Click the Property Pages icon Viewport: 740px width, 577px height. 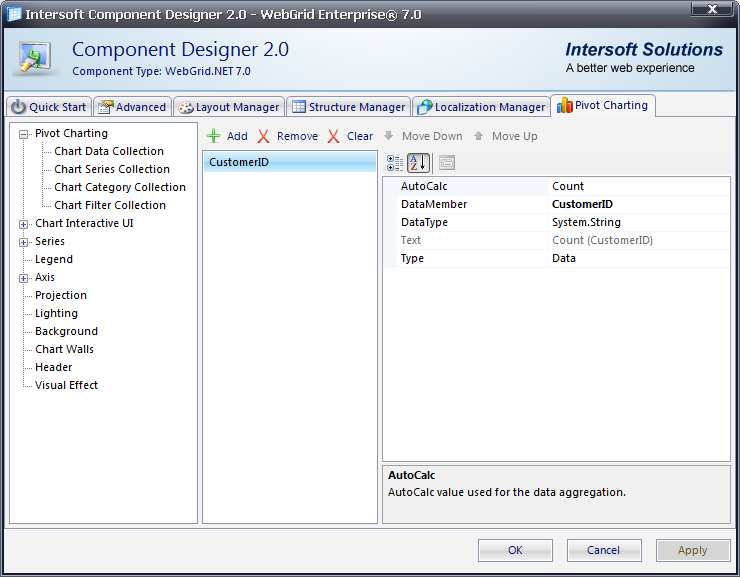(446, 163)
